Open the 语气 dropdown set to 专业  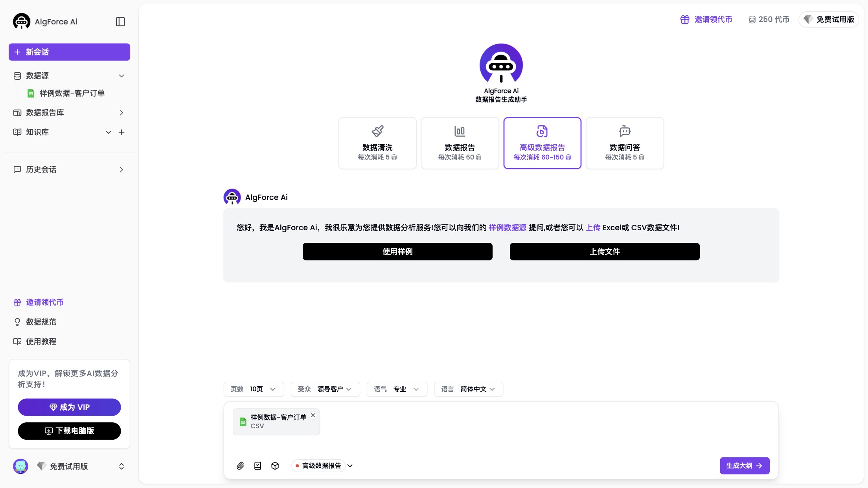coord(397,389)
